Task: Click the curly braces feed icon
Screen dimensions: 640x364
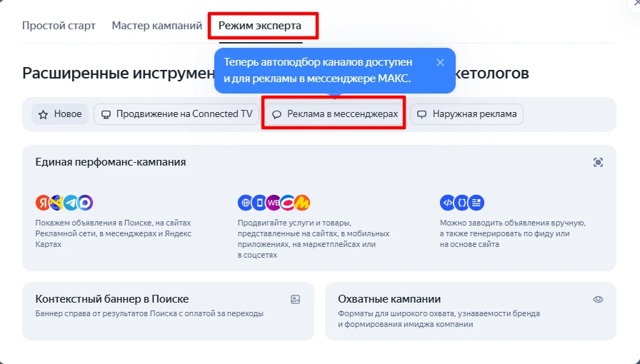Action: [x=462, y=203]
